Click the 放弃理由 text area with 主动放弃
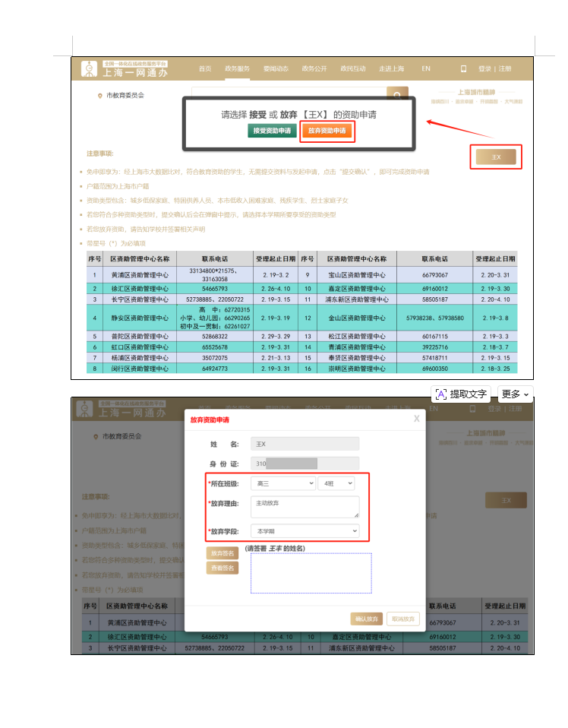 [x=305, y=507]
